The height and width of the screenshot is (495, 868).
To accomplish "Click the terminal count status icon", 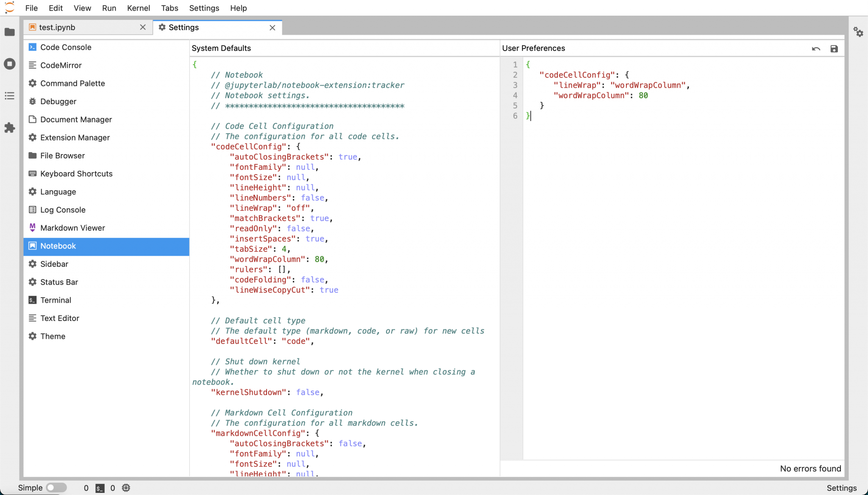I will 100,488.
